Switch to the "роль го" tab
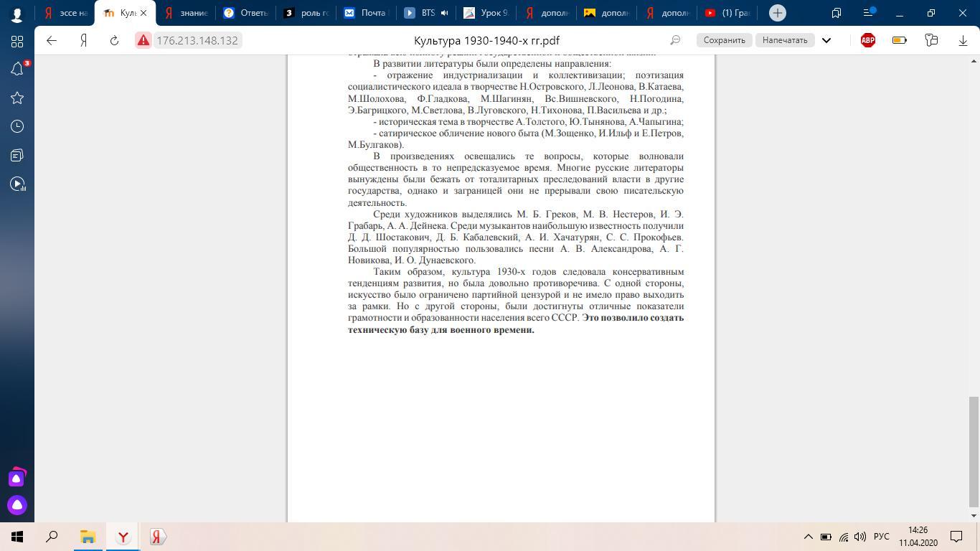980x551 pixels. coord(307,13)
